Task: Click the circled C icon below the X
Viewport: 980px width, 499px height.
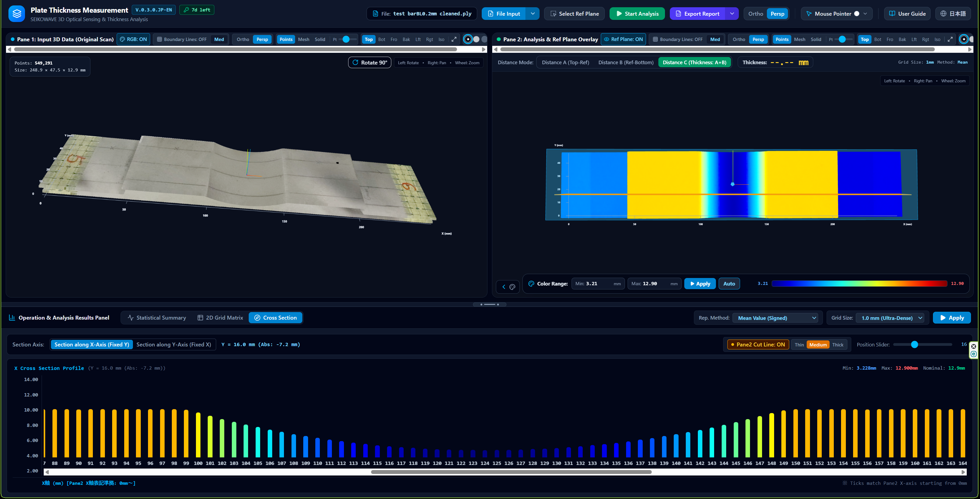Action: click(x=974, y=354)
